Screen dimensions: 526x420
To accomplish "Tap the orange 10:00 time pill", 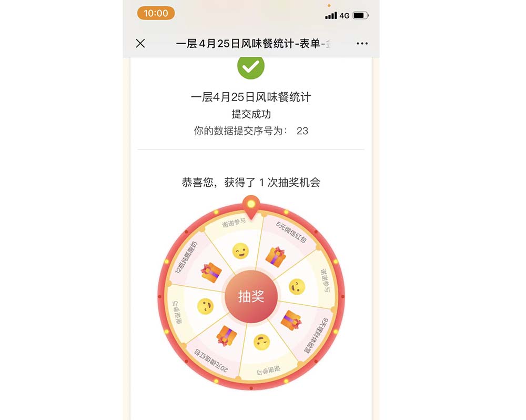I will pos(156,13).
